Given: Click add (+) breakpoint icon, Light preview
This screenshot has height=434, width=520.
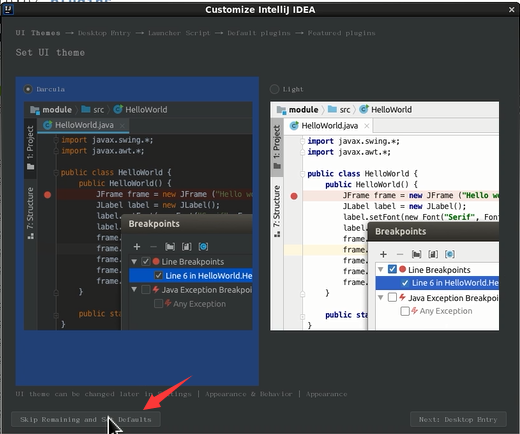Looking at the screenshot, I should tap(383, 254).
